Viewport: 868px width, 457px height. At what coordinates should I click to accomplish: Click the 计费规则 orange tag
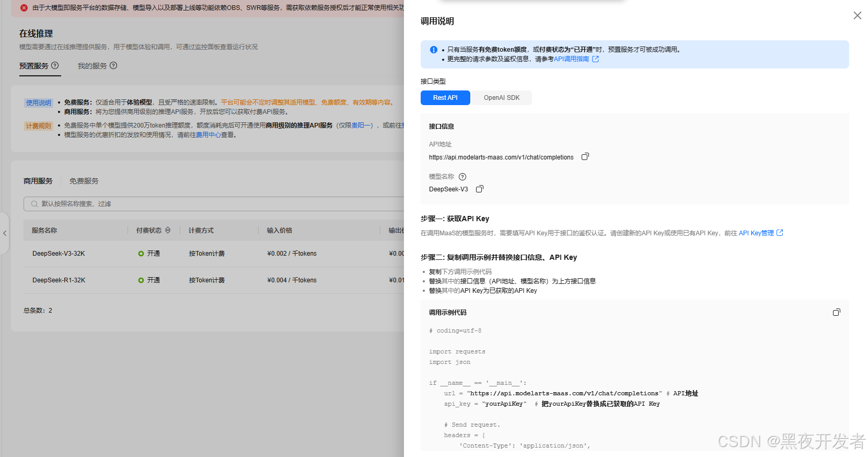[39, 126]
